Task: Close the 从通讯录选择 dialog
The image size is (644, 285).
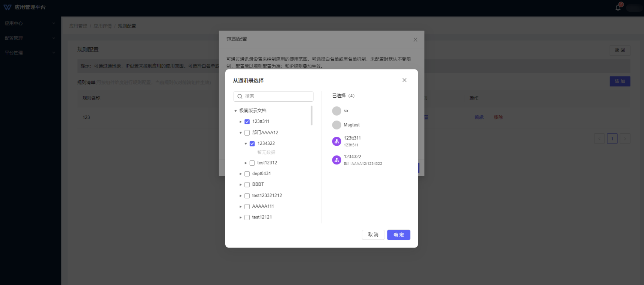Action: tap(404, 80)
